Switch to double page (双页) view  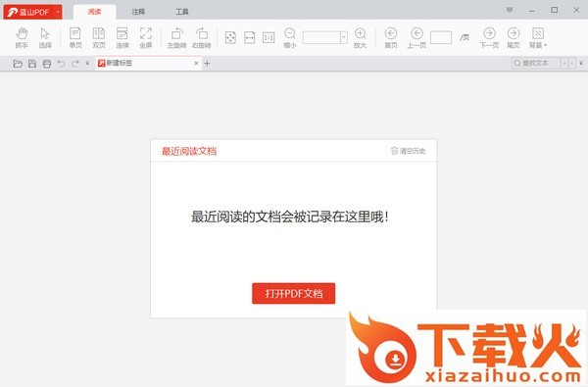click(99, 37)
